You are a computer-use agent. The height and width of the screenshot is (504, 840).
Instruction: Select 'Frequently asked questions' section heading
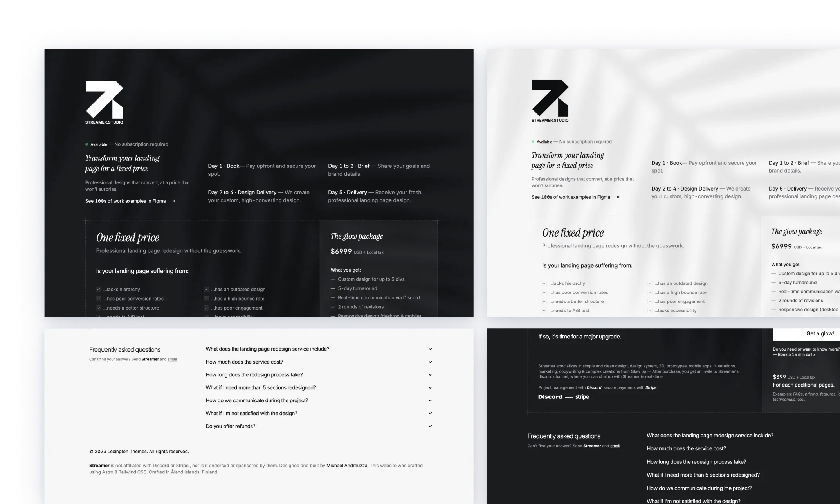point(125,349)
